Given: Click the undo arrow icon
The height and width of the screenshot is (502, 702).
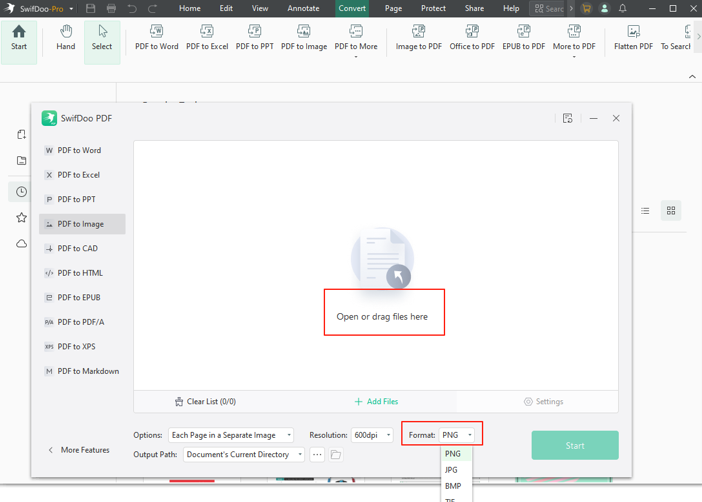Looking at the screenshot, I should point(132,8).
